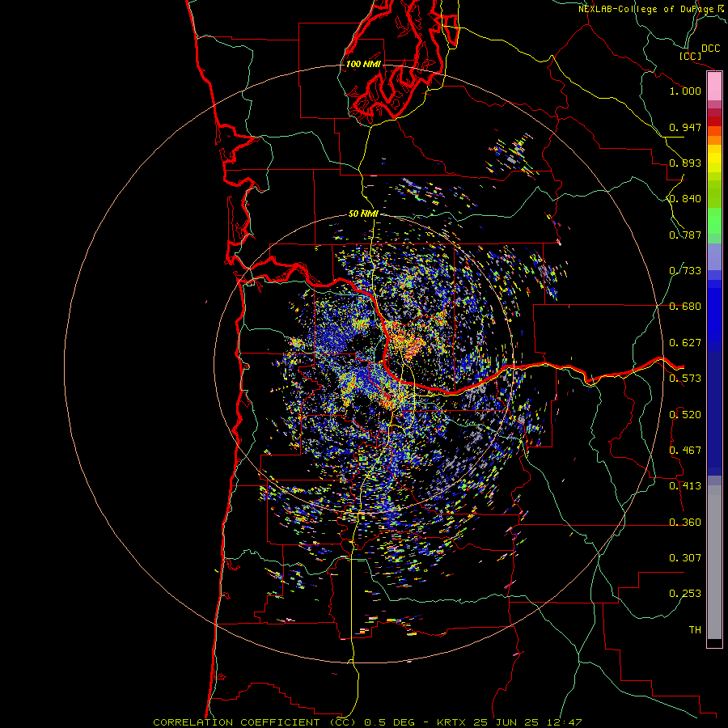Viewport: 728px width, 728px height.
Task: Click the [CC] unit label
Action: [690, 56]
